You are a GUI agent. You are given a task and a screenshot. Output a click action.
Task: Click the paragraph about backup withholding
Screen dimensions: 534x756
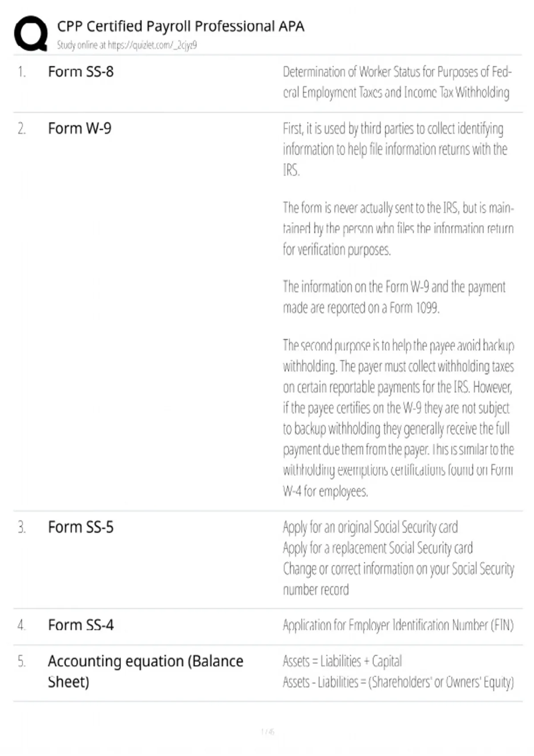tap(398, 418)
